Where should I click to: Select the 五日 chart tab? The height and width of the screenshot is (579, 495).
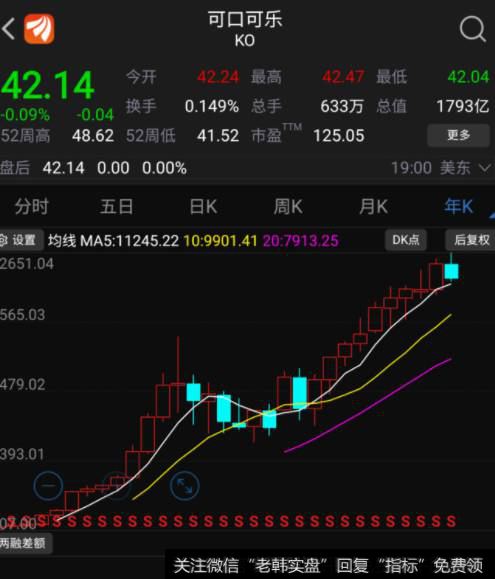click(x=117, y=206)
